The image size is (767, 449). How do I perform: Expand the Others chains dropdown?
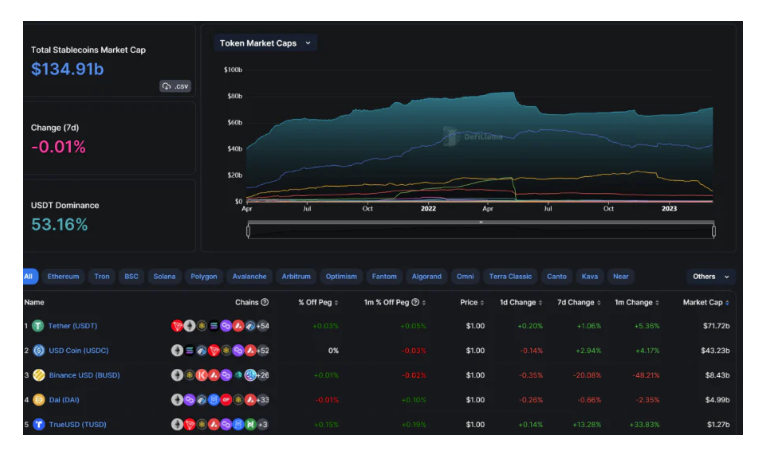(711, 276)
